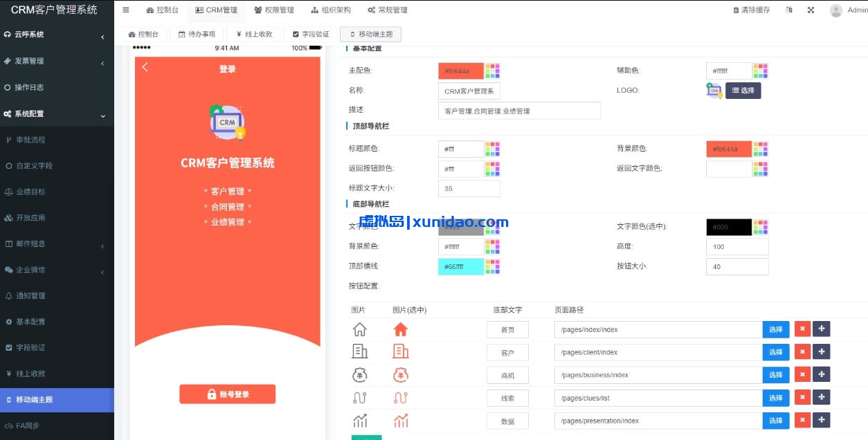Click the 选择 button next to LOGO
The width and height of the screenshot is (868, 440).
tap(743, 90)
